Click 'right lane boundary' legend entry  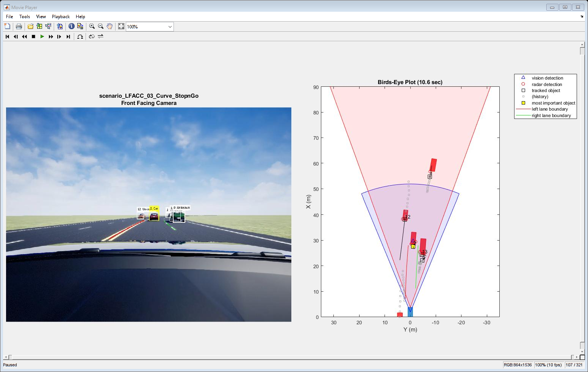551,116
